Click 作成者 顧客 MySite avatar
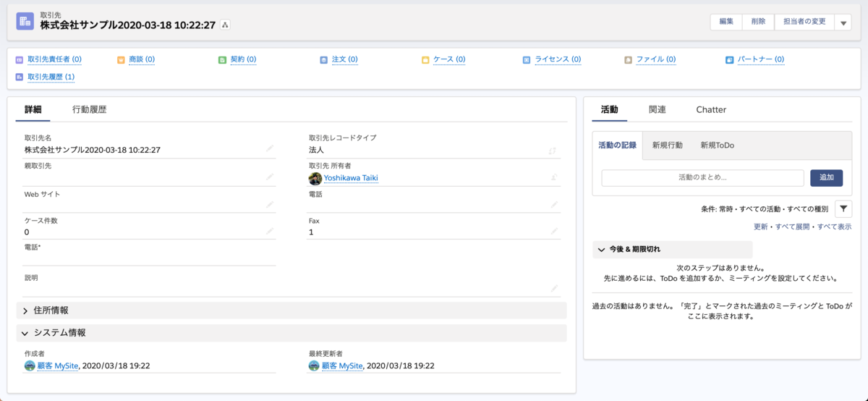This screenshot has width=868, height=401. pos(30,366)
